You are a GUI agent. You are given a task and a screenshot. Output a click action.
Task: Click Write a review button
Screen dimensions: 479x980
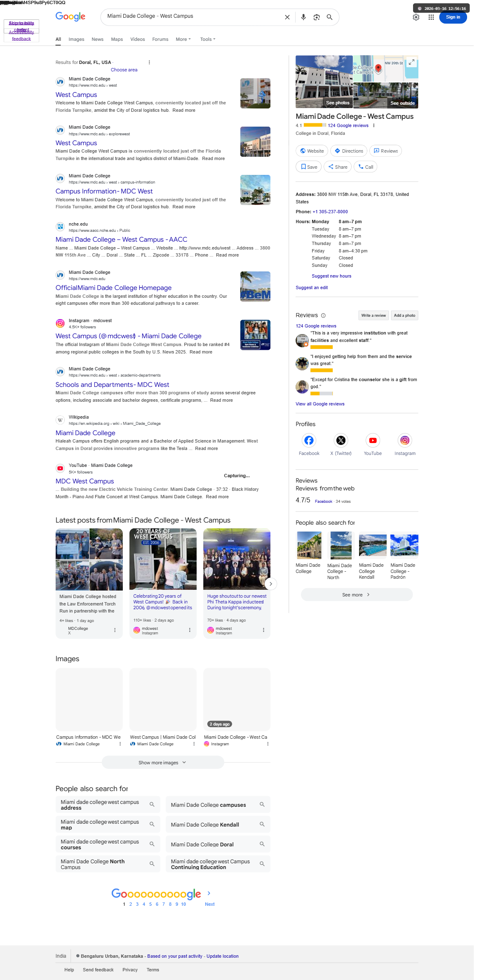(373, 316)
